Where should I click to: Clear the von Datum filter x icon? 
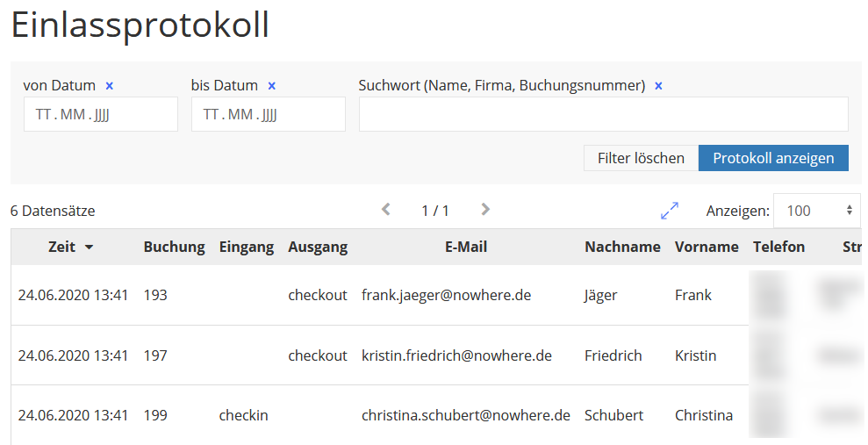coord(110,86)
